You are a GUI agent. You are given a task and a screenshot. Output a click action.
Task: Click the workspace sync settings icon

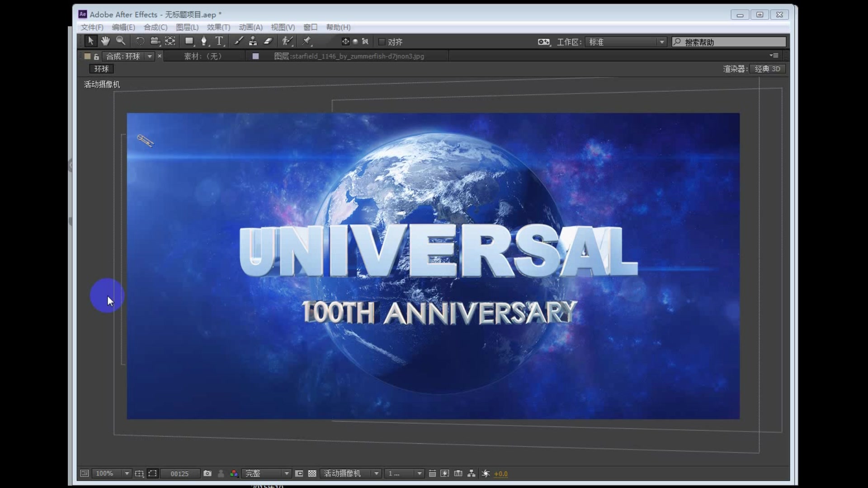544,42
